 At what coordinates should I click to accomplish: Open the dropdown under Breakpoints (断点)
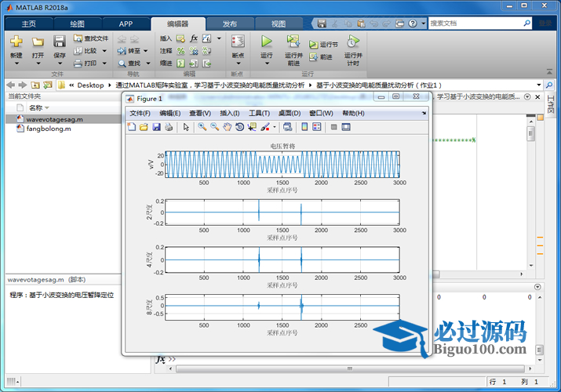point(239,64)
